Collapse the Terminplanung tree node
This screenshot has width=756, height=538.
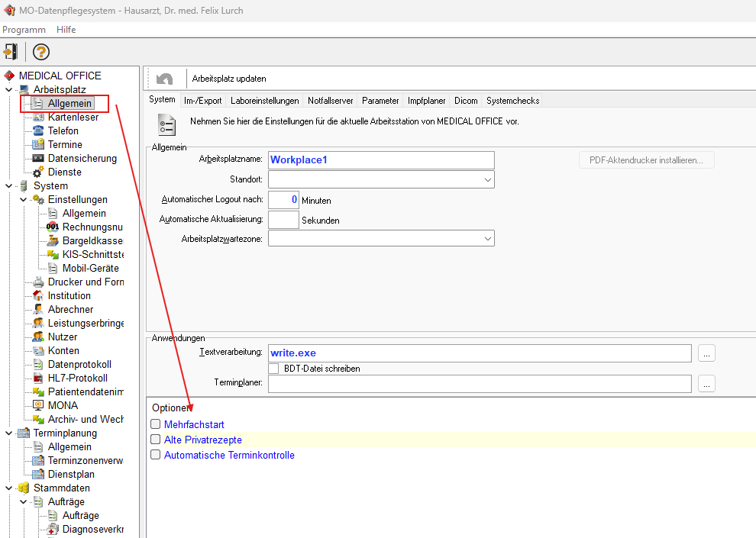tap(8, 433)
